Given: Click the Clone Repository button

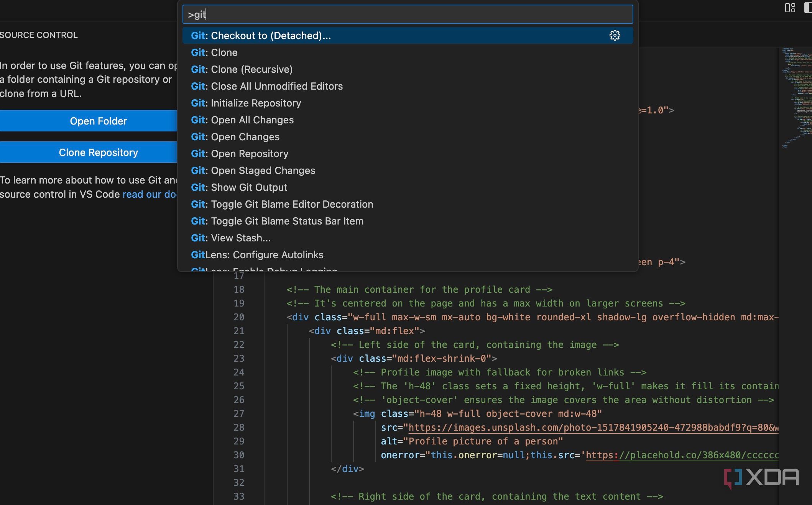Looking at the screenshot, I should click(89, 152).
